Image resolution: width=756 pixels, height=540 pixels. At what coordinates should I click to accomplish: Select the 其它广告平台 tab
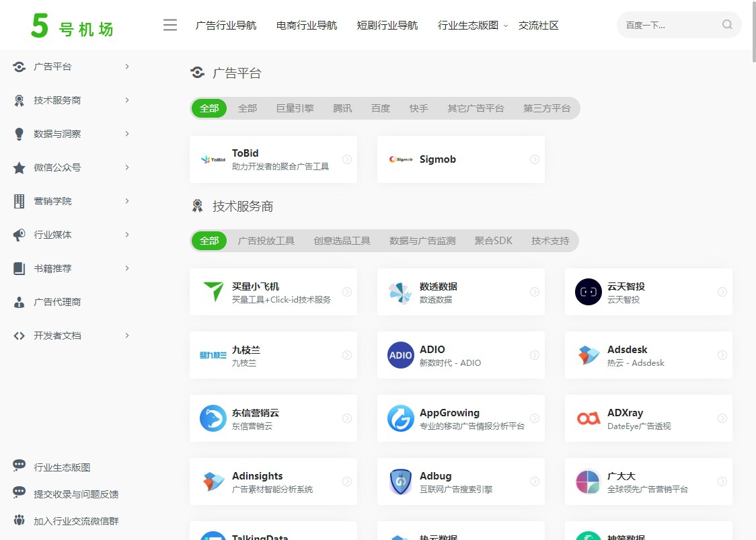[x=476, y=108]
